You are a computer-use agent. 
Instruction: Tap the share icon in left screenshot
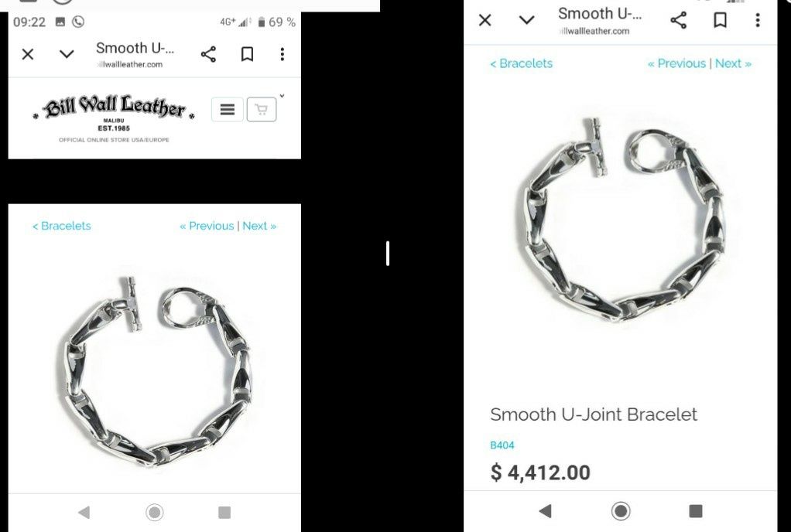point(208,54)
